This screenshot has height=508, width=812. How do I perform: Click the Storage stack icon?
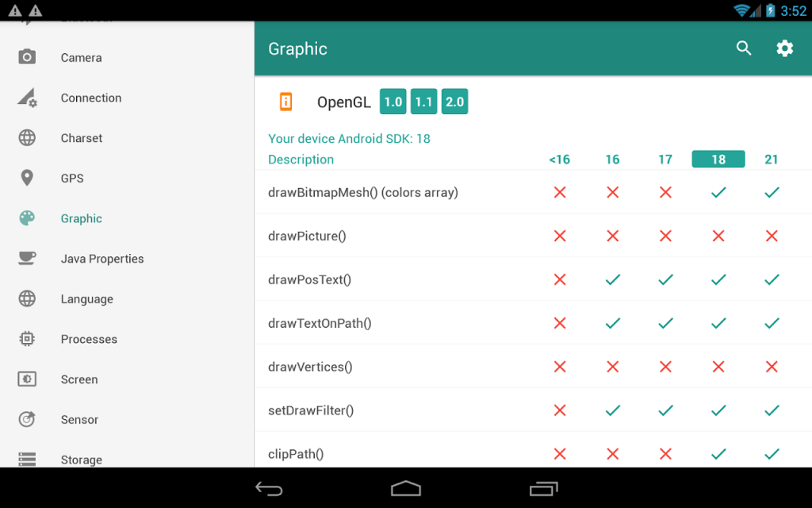click(27, 460)
